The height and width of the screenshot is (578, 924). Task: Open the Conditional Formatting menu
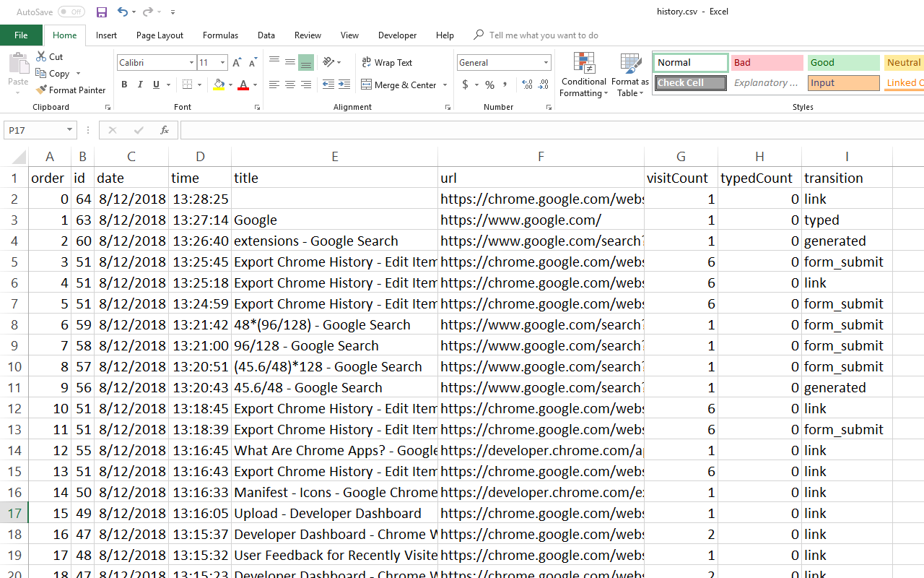coord(584,75)
